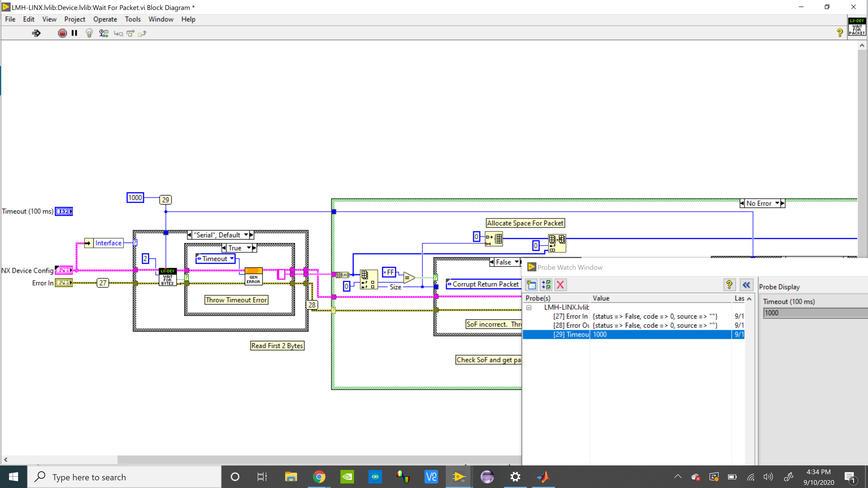
Task: Click the Remove Probe red X
Action: click(x=560, y=285)
